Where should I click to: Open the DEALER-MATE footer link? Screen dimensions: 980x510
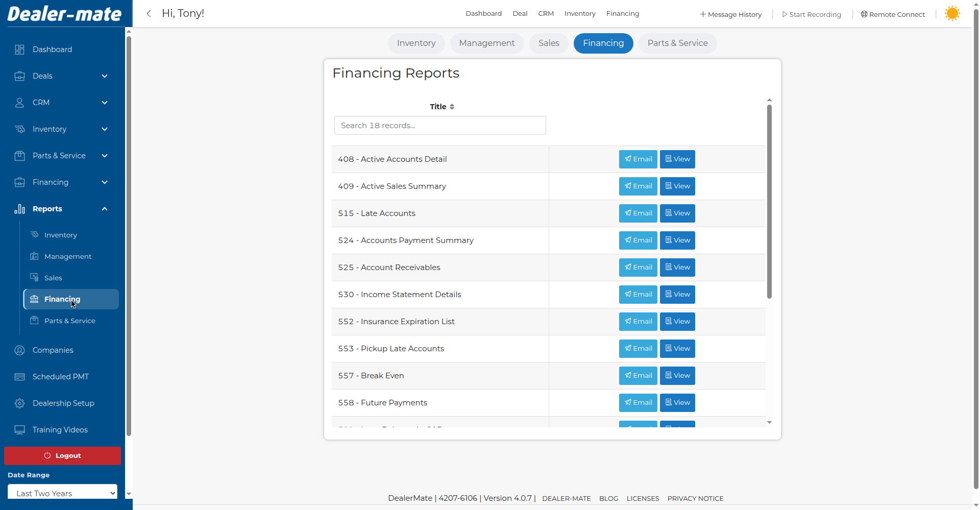(x=567, y=499)
